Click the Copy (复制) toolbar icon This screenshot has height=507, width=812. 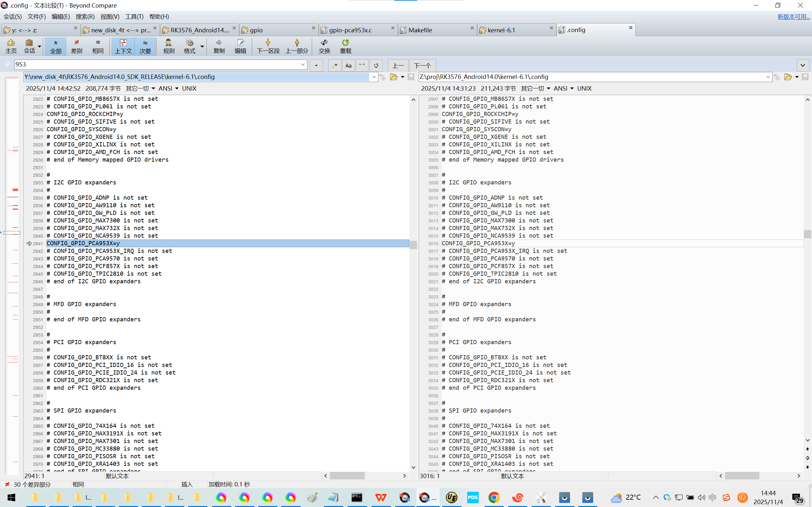(219, 46)
